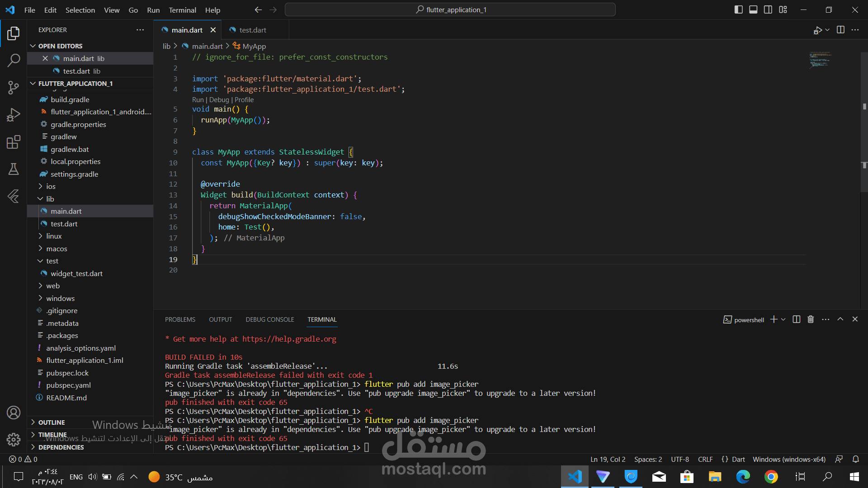The height and width of the screenshot is (488, 868).
Task: Open the Accounts menu
Action: [x=14, y=413]
